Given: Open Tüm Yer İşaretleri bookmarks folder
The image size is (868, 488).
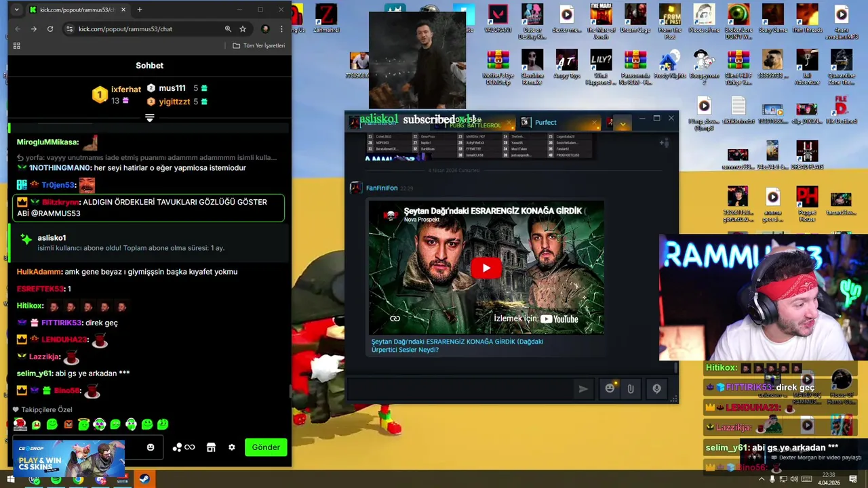Looking at the screenshot, I should pos(258,45).
